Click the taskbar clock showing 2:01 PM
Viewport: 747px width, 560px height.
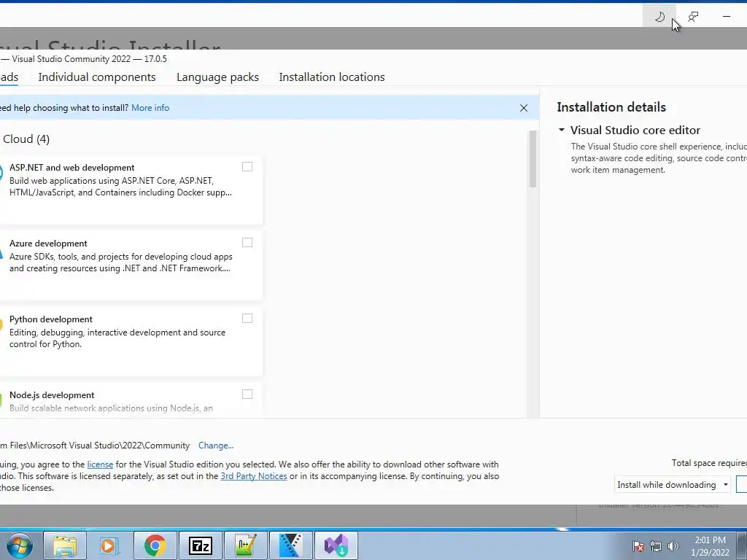tap(710, 546)
